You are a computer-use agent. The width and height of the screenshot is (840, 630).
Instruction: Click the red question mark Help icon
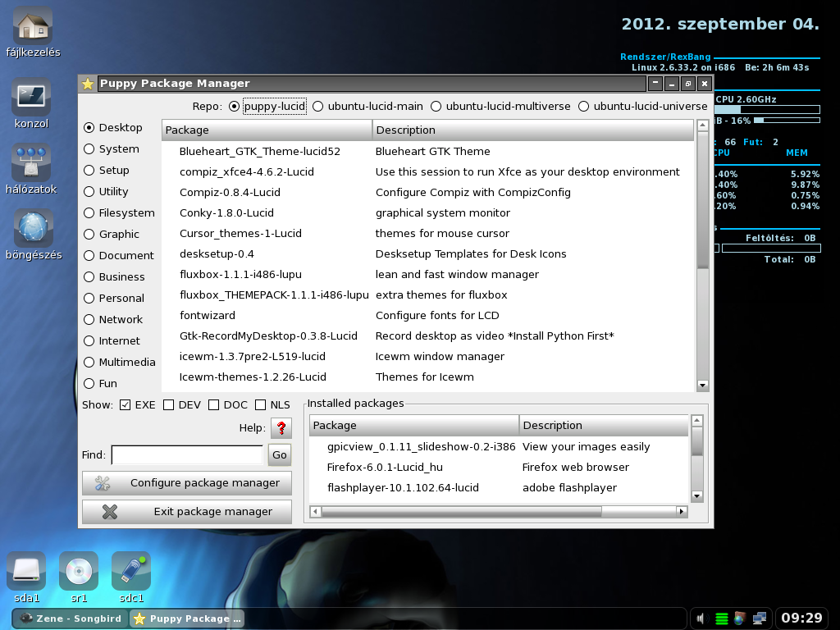pos(281,428)
